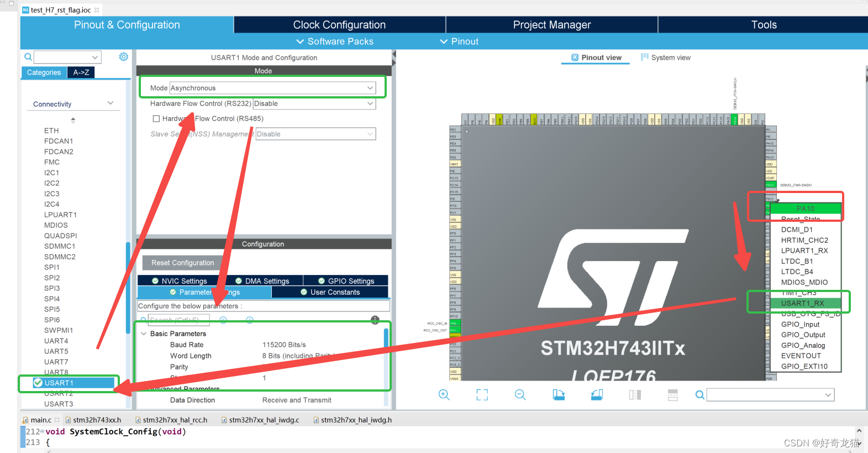Viewport: 868px width, 453px height.
Task: Click the table layout icon in the pinout toolbar
Action: (672, 394)
